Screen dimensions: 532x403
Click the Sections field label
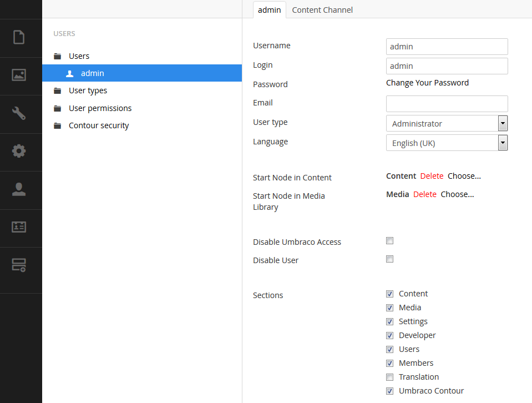pyautogui.click(x=268, y=295)
